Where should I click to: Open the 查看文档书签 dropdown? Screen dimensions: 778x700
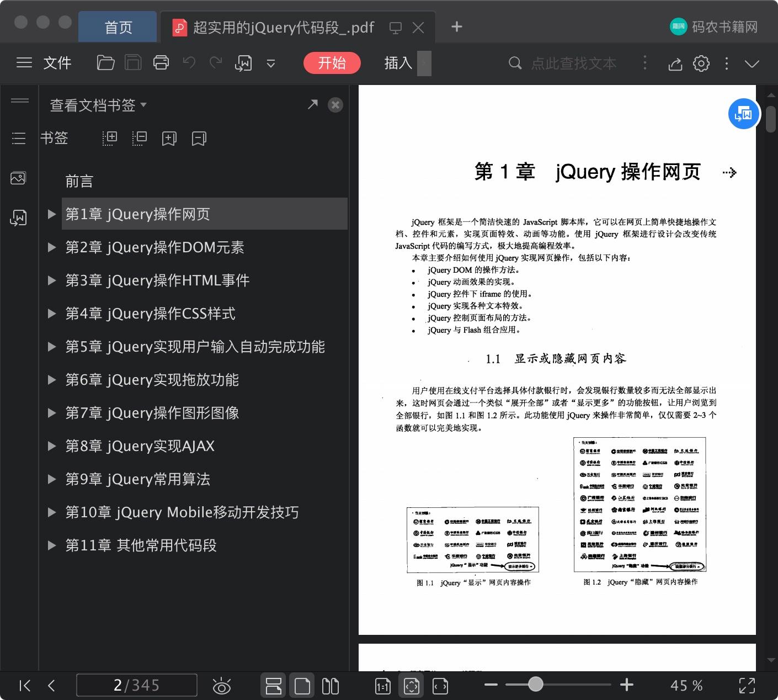coord(98,105)
